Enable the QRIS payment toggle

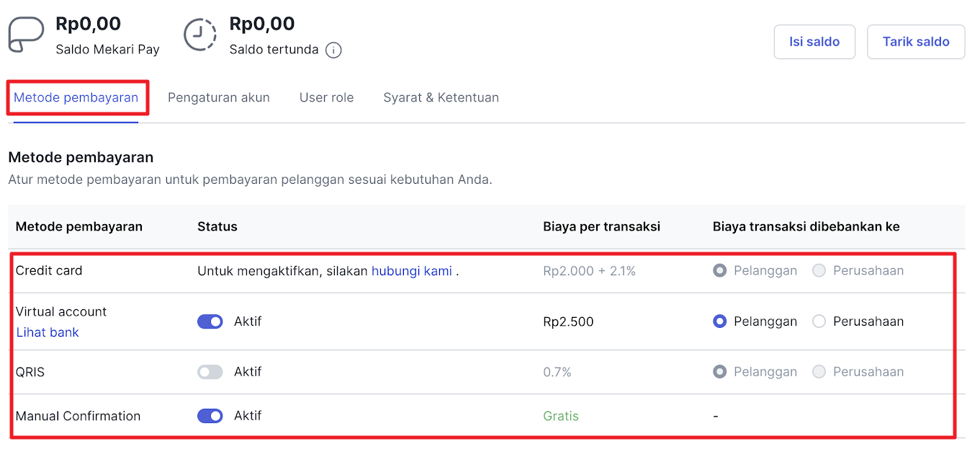pos(210,372)
